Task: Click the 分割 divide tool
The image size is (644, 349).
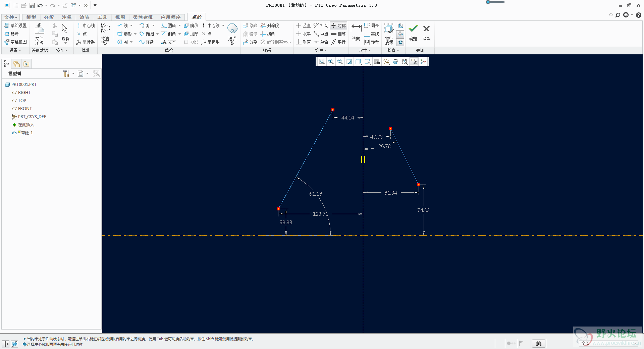Action: coord(250,42)
